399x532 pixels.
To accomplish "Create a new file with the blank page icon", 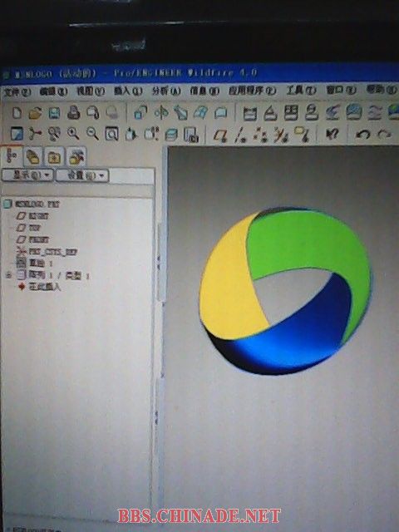I will pyautogui.click(x=17, y=113).
